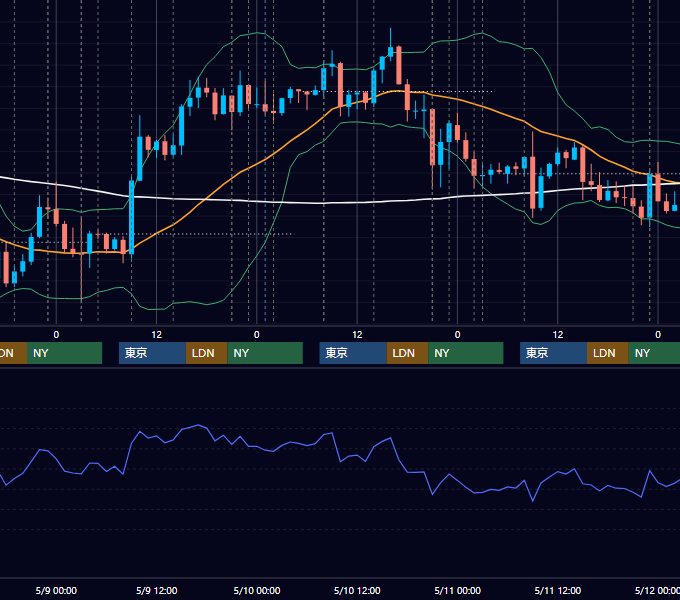Click hour label 0 above 5/11 00:00
Image resolution: width=680 pixels, height=600 pixels.
coord(458,335)
